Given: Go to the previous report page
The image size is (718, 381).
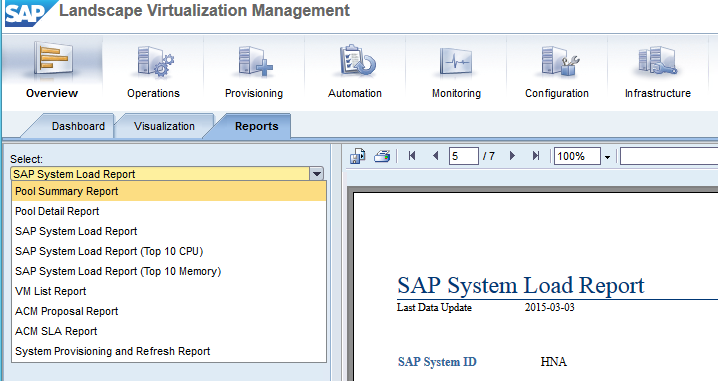Looking at the screenshot, I should 435,156.
